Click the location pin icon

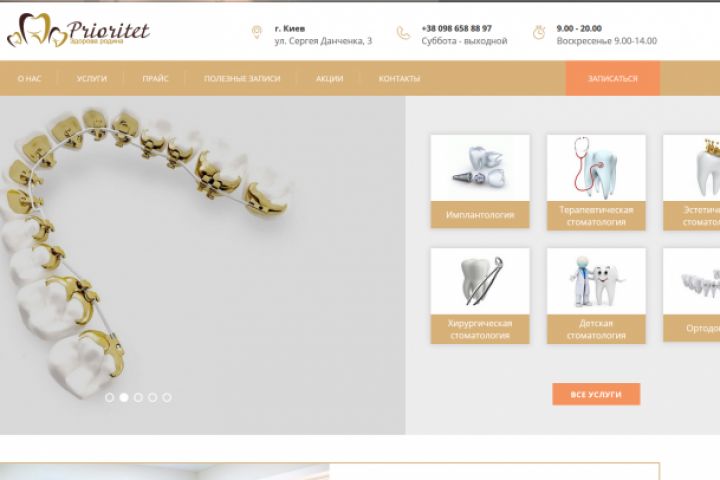tap(257, 32)
